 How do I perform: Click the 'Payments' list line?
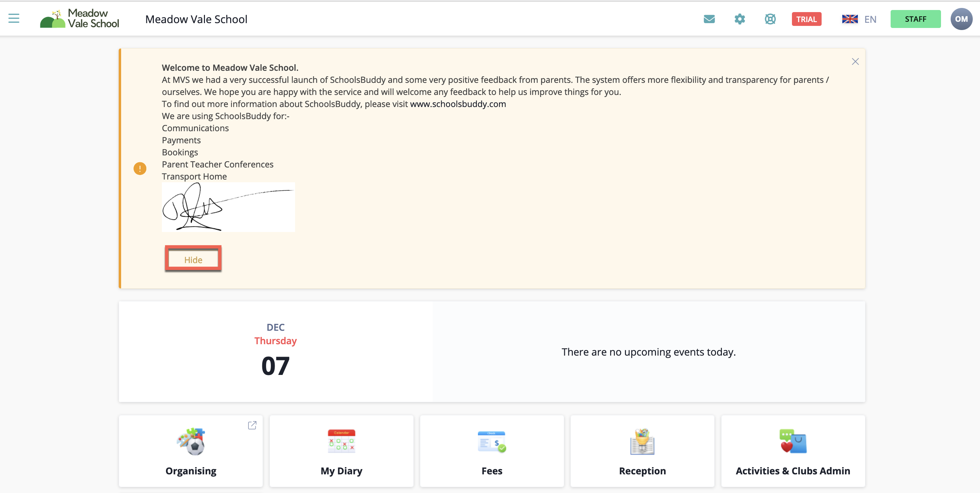click(181, 141)
